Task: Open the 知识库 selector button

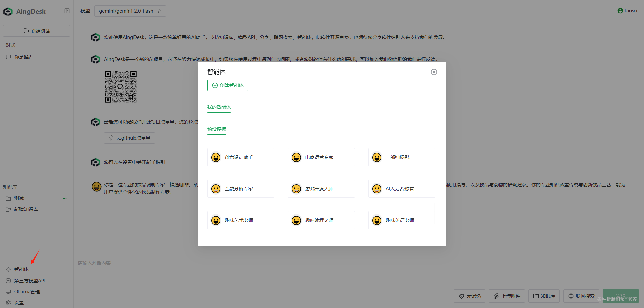Action: (x=544, y=296)
